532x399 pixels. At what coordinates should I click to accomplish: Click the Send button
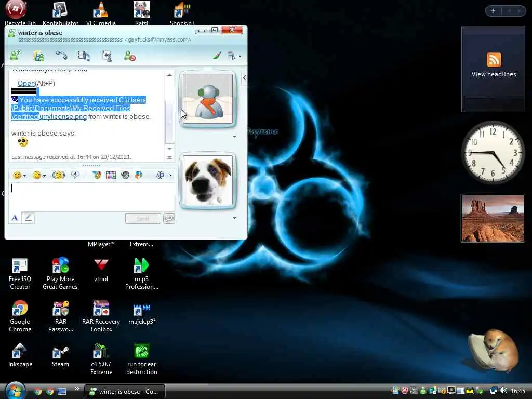(x=143, y=219)
